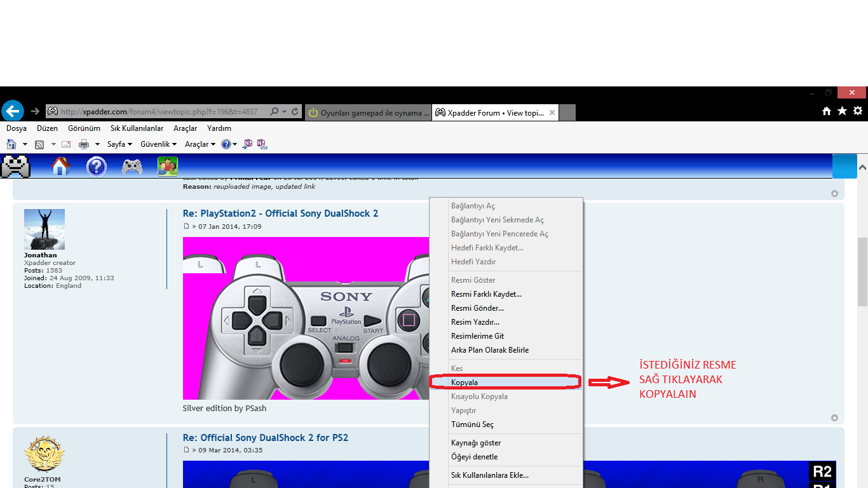Image resolution: width=868 pixels, height=488 pixels.
Task: Click the Top arrow below Silver edition post
Action: (x=835, y=417)
